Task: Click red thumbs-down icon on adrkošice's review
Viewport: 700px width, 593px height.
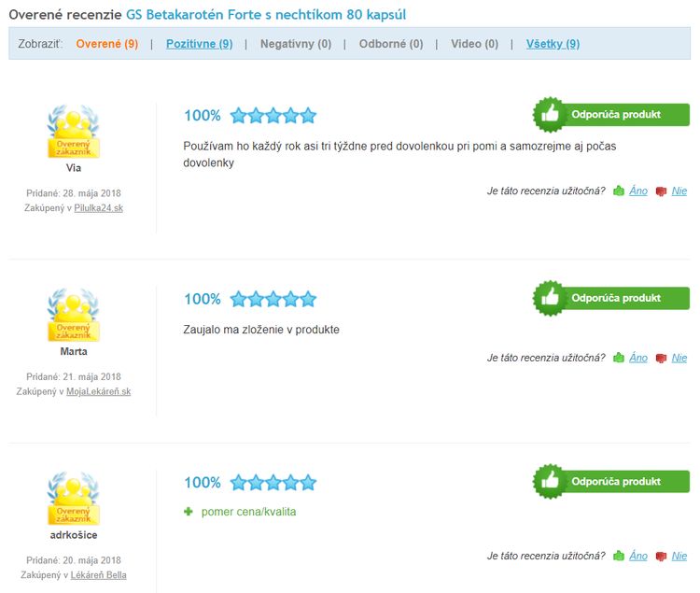Action: pyautogui.click(x=661, y=557)
